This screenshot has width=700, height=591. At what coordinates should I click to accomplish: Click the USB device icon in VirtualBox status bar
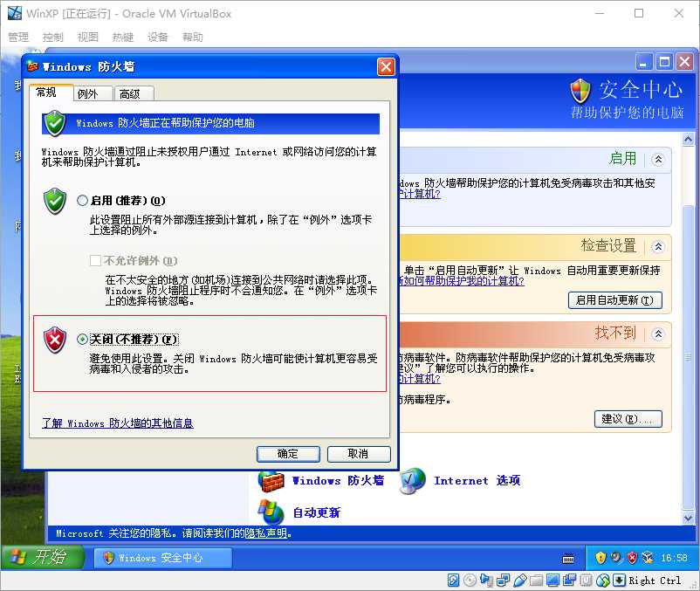(x=519, y=581)
